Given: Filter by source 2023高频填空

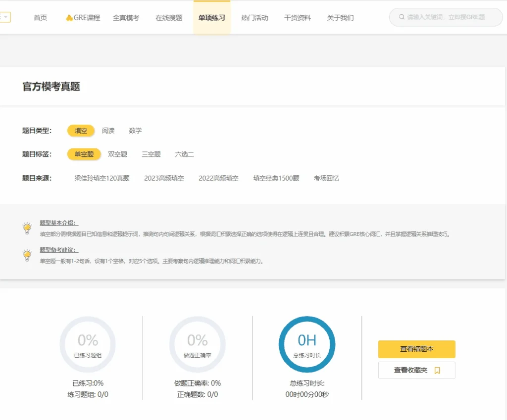Looking at the screenshot, I should point(164,178).
